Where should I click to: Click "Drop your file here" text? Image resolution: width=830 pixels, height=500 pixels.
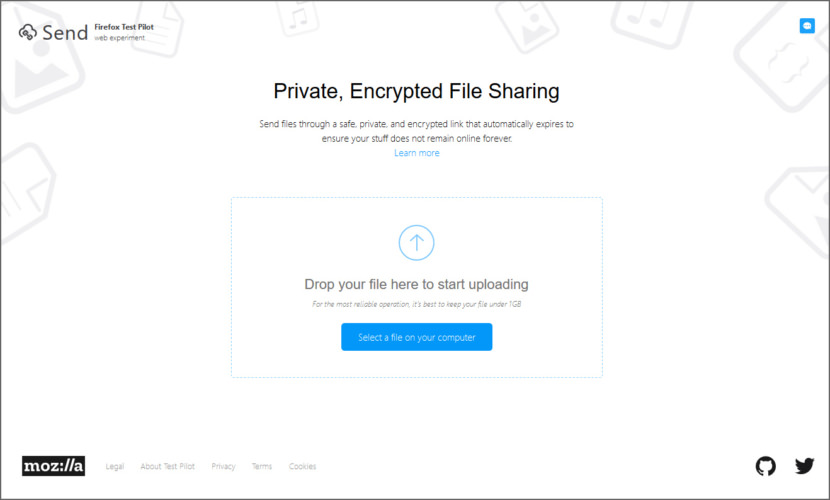416,284
